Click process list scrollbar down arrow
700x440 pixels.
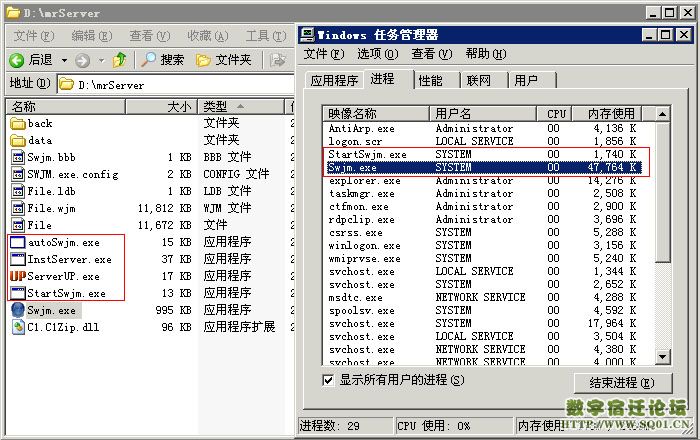tap(662, 357)
